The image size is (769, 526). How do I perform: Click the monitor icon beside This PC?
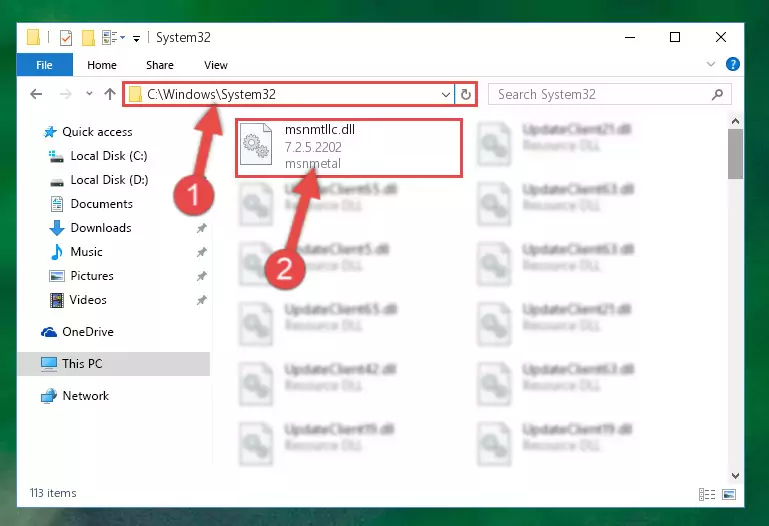[x=49, y=364]
